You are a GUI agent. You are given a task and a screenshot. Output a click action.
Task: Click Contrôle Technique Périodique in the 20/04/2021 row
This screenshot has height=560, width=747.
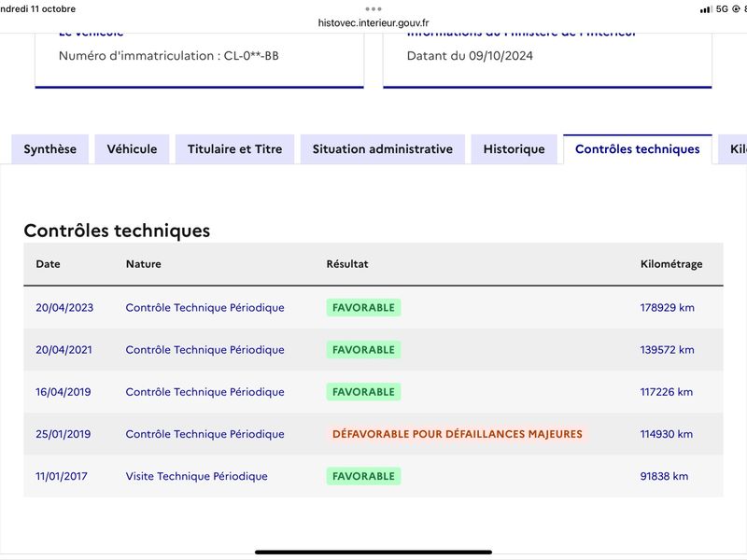point(204,349)
